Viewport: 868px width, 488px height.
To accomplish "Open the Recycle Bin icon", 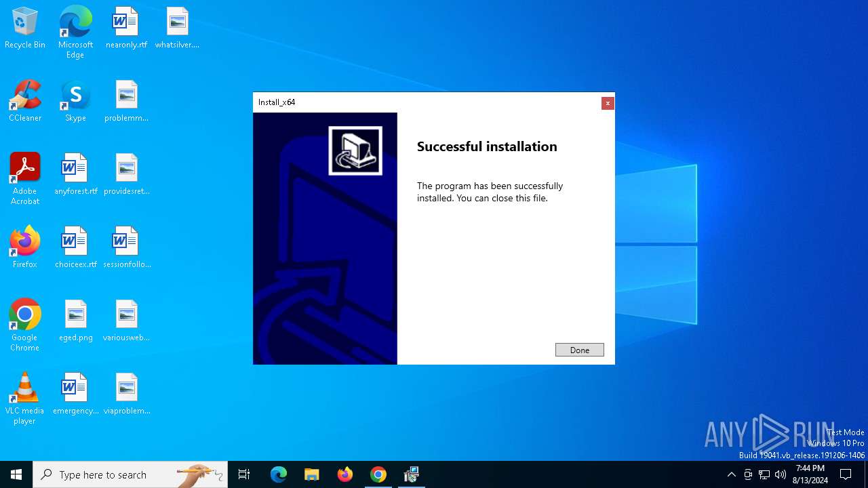I will point(25,28).
